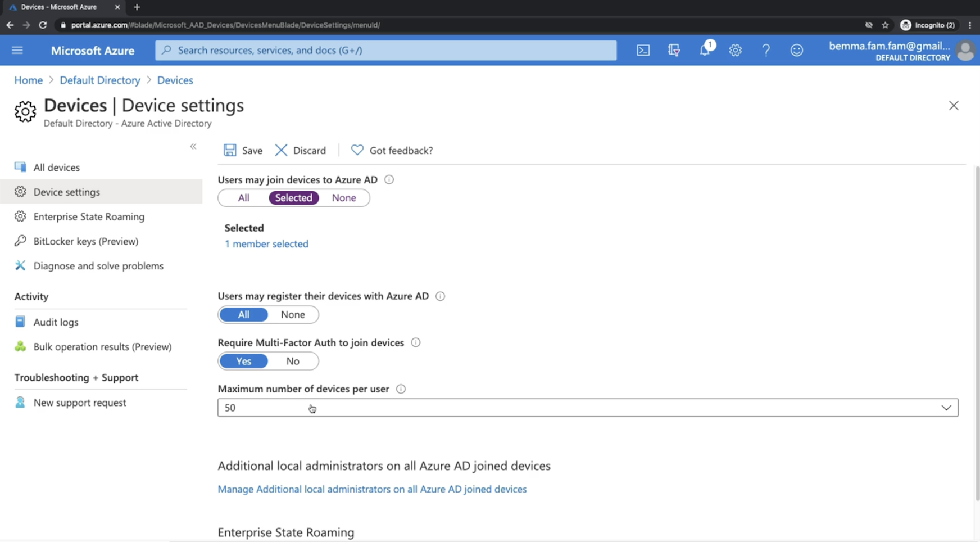The image size is (980, 542).
Task: Click the 1 member selected link
Action: pyautogui.click(x=266, y=244)
